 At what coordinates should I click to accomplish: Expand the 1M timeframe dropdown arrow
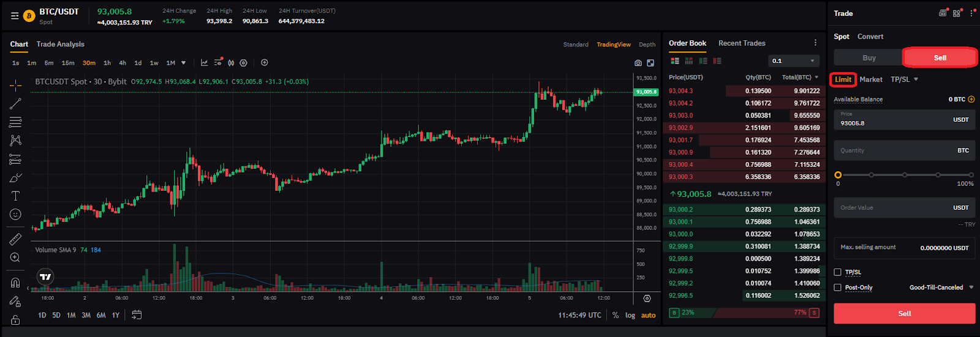pyautogui.click(x=183, y=63)
